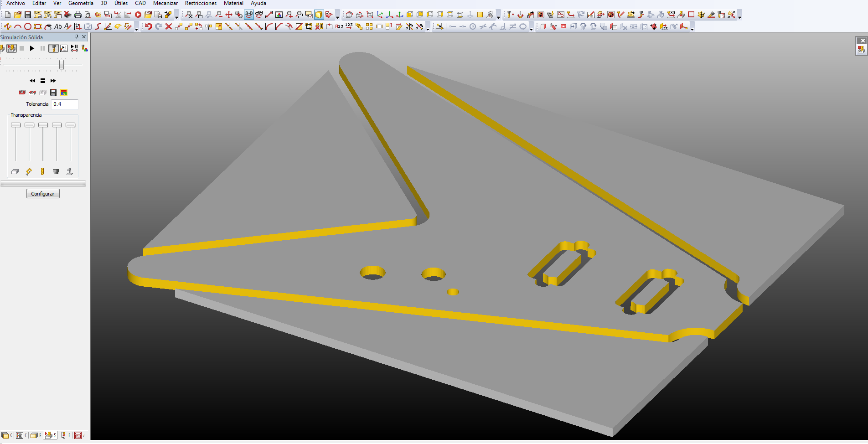868x444 pixels.
Task: Click the printer icon
Action: tap(78, 15)
